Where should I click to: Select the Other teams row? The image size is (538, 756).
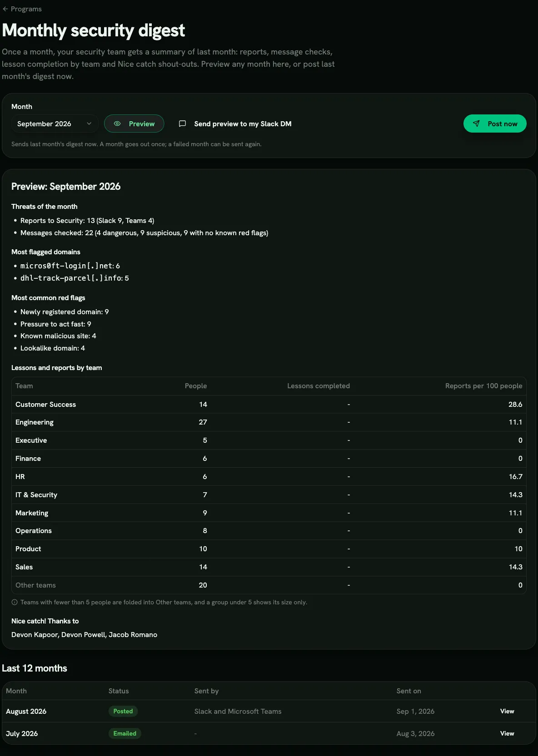[269, 585]
